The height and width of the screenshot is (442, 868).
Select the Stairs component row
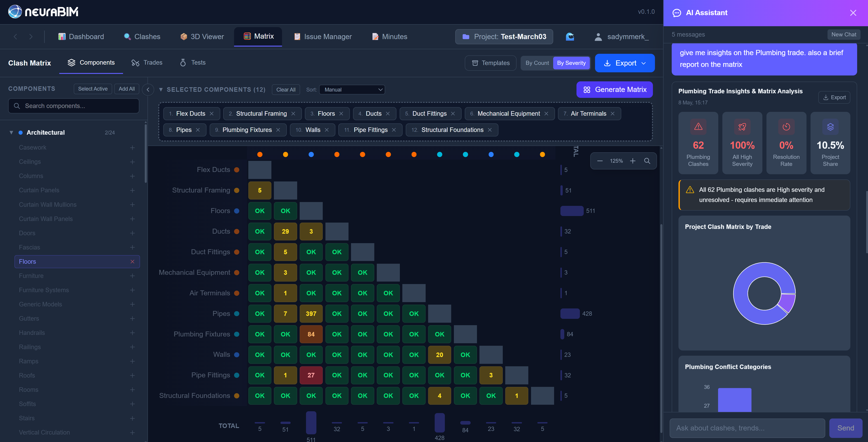click(77, 418)
